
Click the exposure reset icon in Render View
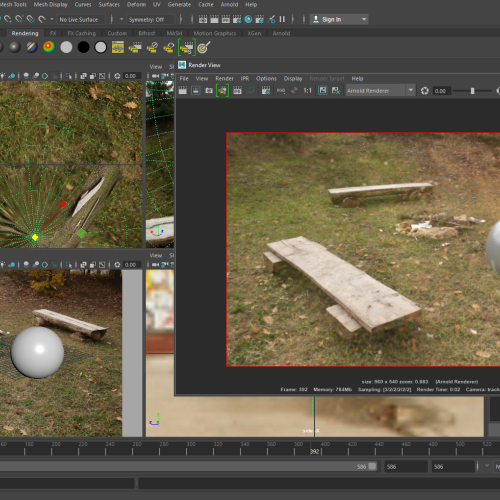click(x=424, y=91)
